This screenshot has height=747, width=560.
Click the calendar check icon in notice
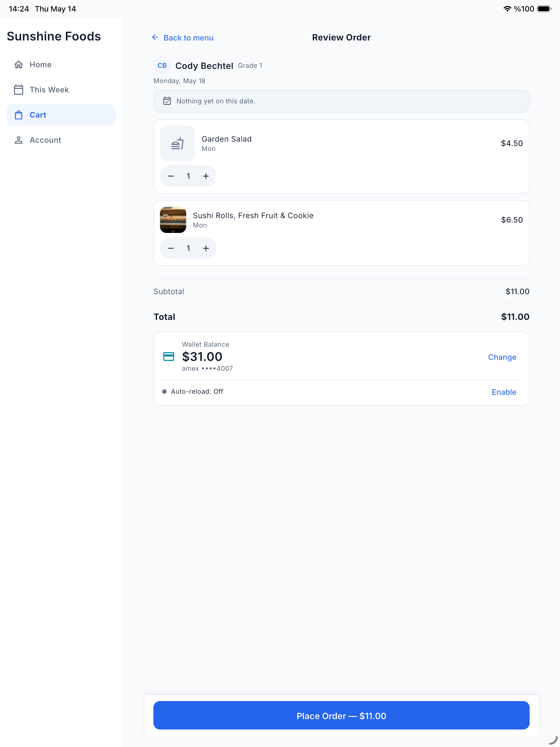167,101
